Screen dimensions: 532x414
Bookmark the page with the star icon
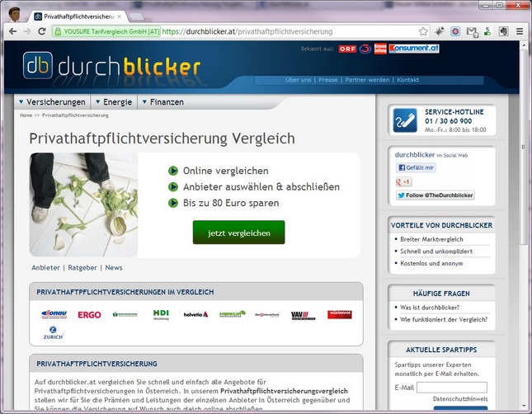(423, 31)
